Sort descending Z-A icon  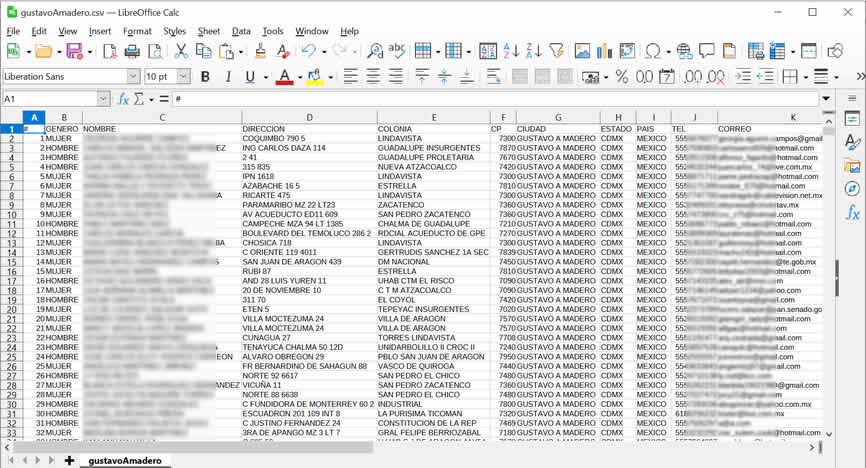click(x=534, y=51)
